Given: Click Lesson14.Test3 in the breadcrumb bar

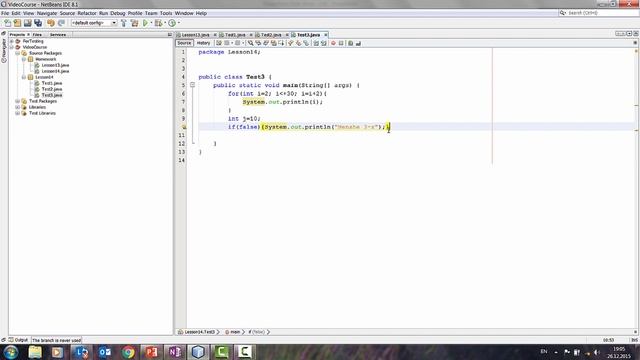Looking at the screenshot, I should point(200,332).
